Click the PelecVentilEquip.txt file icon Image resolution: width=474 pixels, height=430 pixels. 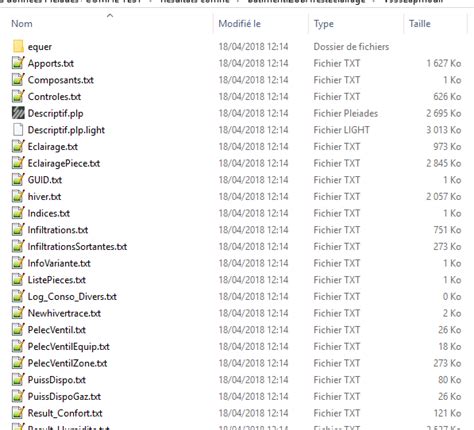pyautogui.click(x=18, y=346)
